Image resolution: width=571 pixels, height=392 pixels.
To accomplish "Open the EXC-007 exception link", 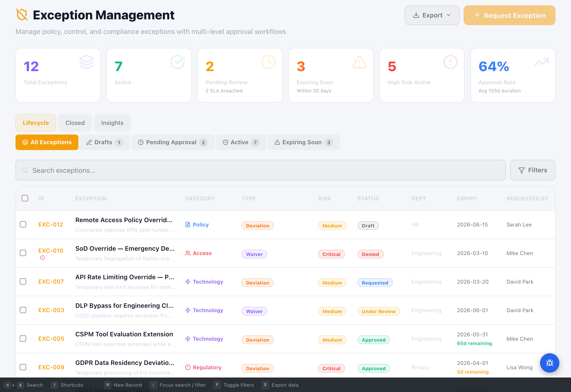I will (51, 281).
